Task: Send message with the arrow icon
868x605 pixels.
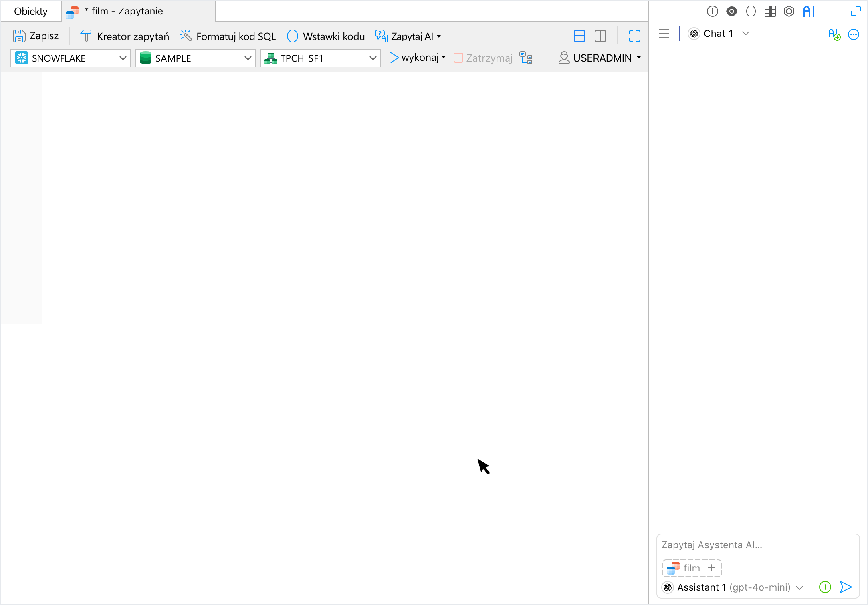Action: (846, 587)
